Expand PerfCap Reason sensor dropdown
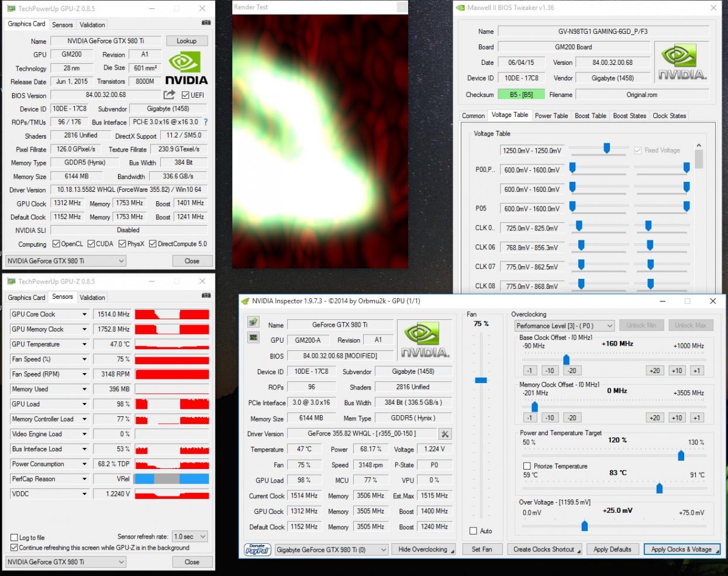Viewport: 728px width, 576px height. click(x=84, y=479)
